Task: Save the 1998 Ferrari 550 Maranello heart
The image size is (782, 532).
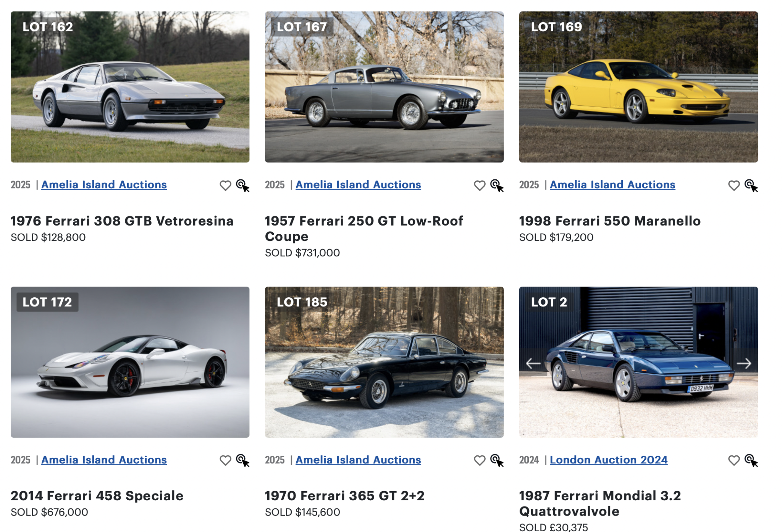Action: pos(734,185)
